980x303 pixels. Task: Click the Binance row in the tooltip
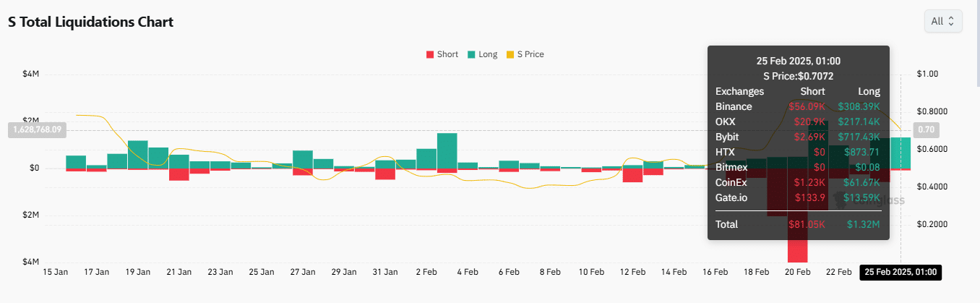pos(798,106)
